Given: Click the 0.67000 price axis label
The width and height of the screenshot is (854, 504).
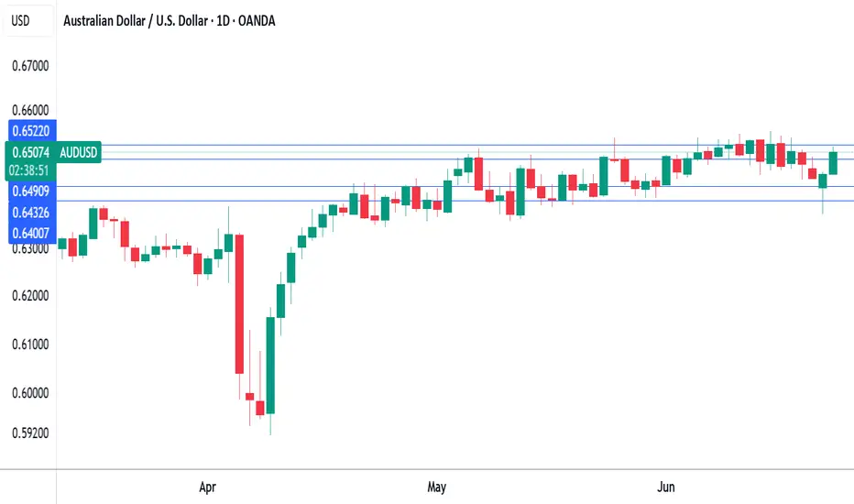Looking at the screenshot, I should coord(30,66).
